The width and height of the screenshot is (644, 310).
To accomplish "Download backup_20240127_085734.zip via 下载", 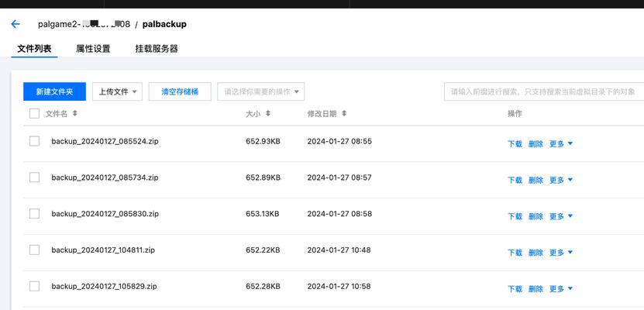I will (515, 180).
